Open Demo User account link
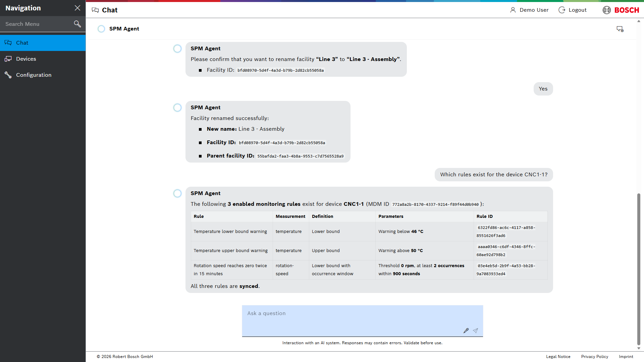 pyautogui.click(x=530, y=10)
